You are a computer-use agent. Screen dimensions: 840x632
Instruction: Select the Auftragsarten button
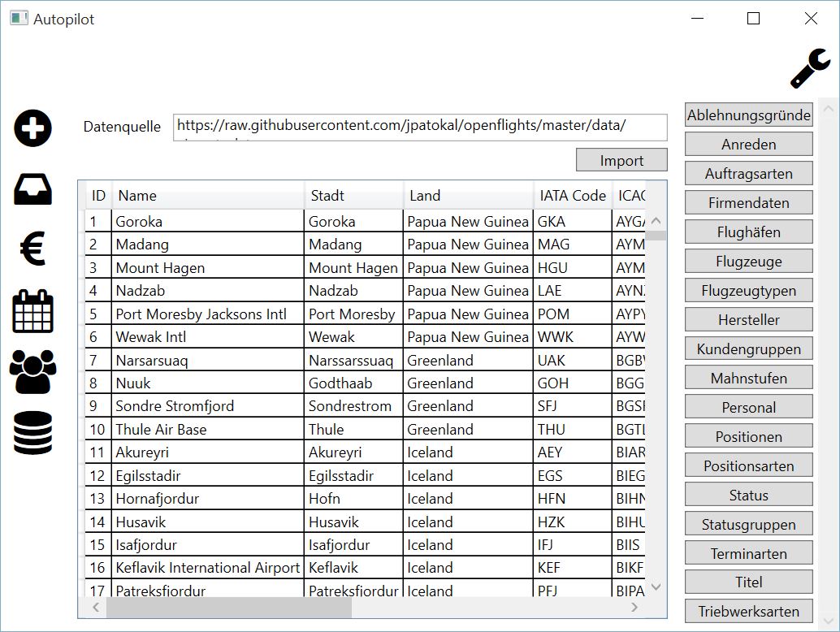(x=748, y=174)
